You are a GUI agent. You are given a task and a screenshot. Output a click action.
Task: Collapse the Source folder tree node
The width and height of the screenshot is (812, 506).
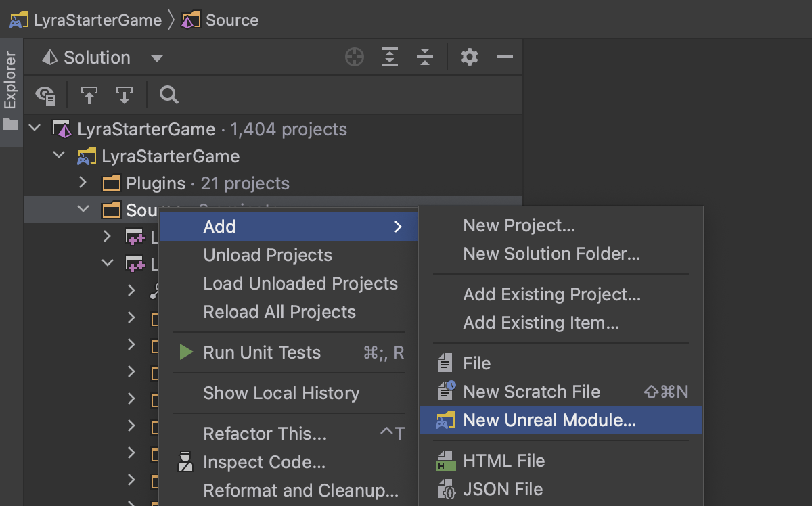coord(83,210)
